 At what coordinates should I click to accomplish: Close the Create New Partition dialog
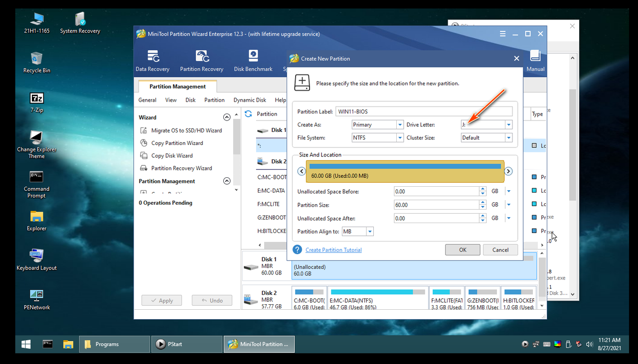tap(516, 58)
